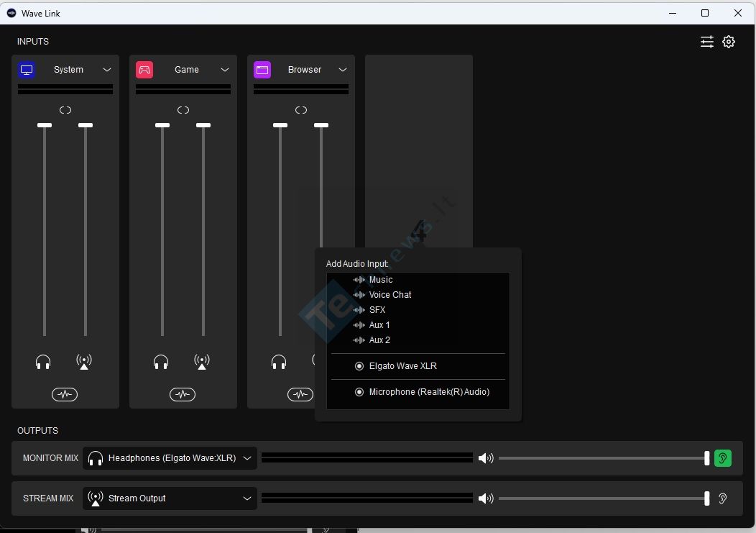This screenshot has height=533, width=756.
Task: Expand the System channel dropdown
Action: click(107, 70)
